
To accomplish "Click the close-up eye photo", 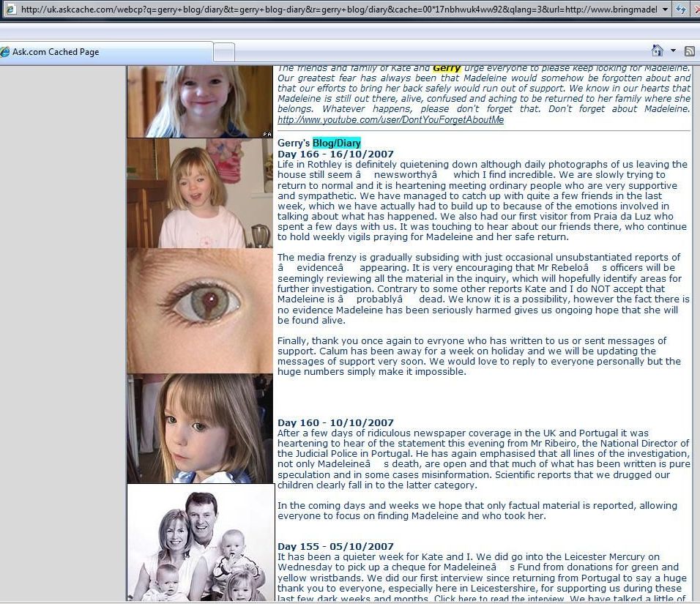I will click(x=200, y=311).
